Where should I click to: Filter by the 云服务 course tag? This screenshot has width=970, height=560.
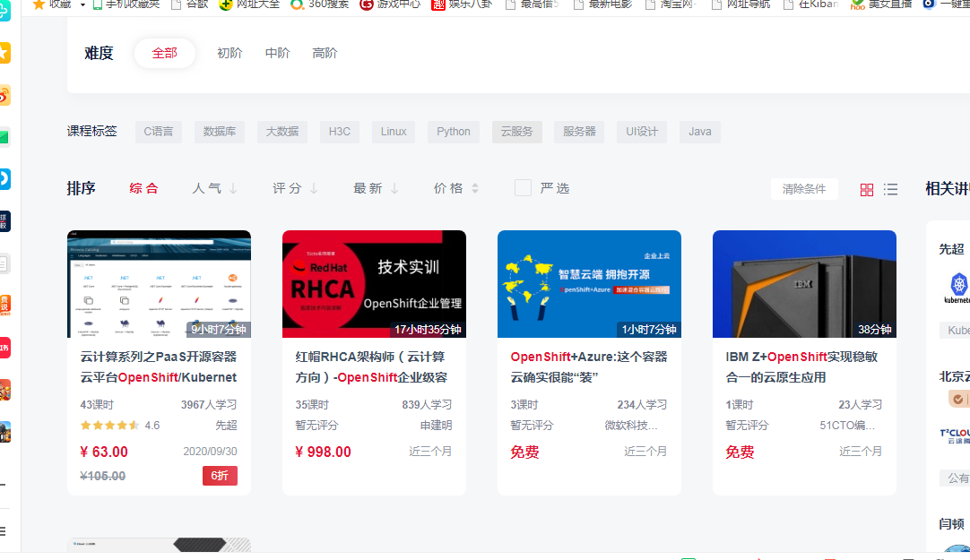pyautogui.click(x=517, y=132)
